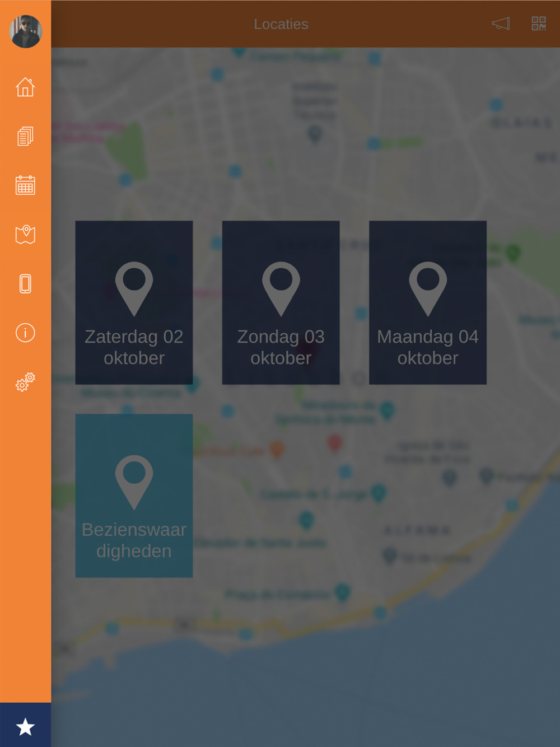This screenshot has width=560, height=747.
Task: Open the calendar schedule icon
Action: (x=25, y=185)
